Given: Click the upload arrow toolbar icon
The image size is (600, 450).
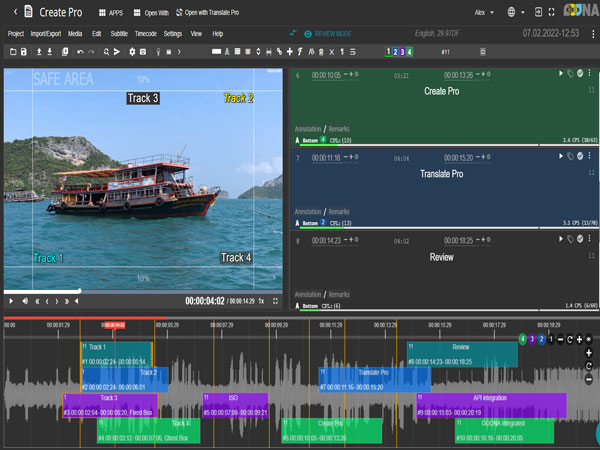Looking at the screenshot, I should (39, 52).
